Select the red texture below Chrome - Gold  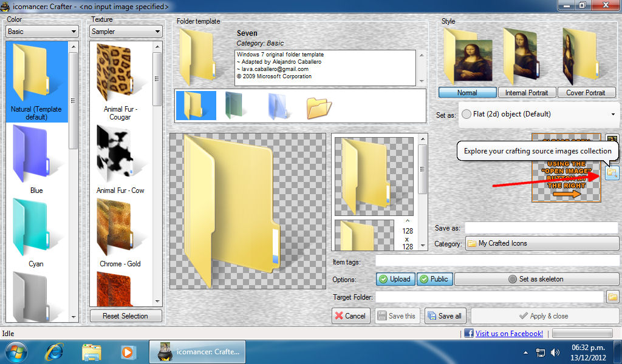(x=120, y=288)
